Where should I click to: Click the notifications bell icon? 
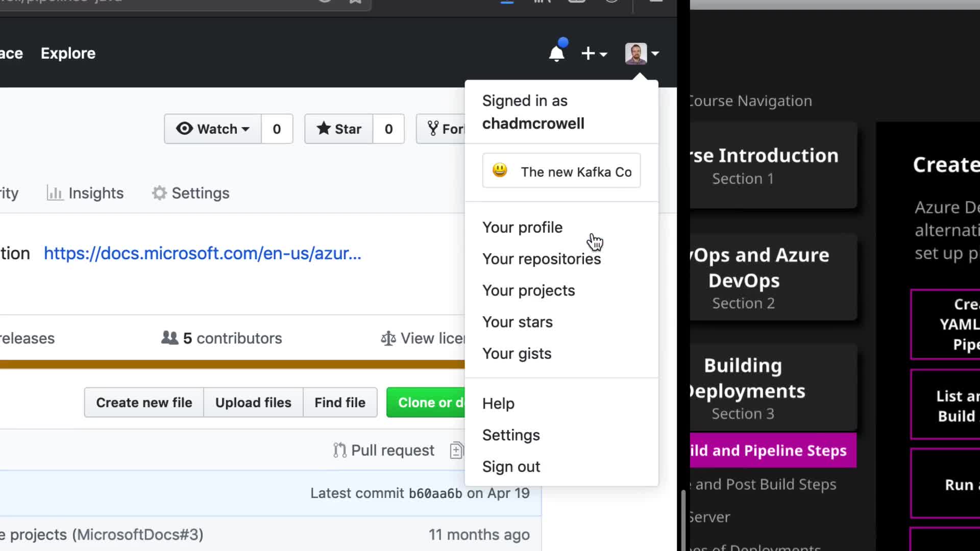[x=556, y=54]
